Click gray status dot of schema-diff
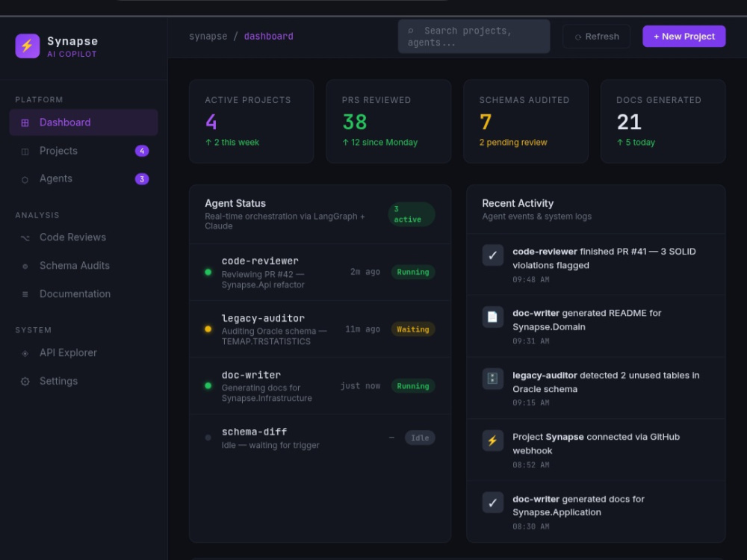Image resolution: width=747 pixels, height=560 pixels. point(208,438)
